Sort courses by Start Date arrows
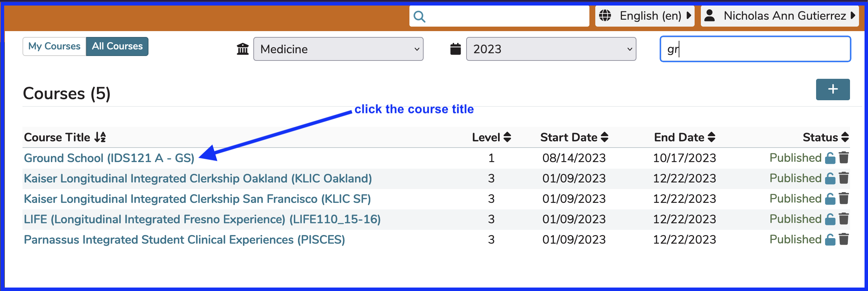 [605, 137]
